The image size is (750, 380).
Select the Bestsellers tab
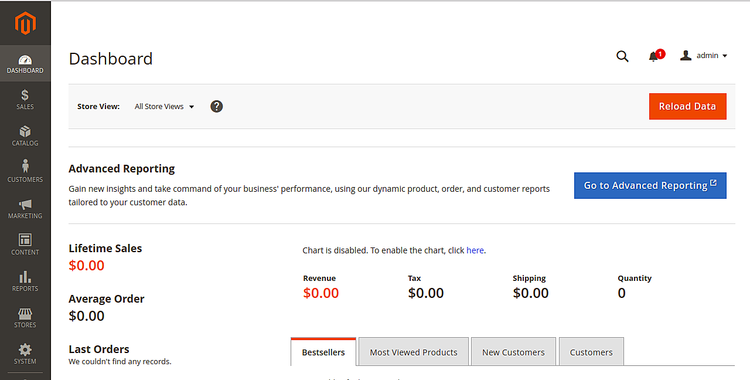pyautogui.click(x=323, y=352)
